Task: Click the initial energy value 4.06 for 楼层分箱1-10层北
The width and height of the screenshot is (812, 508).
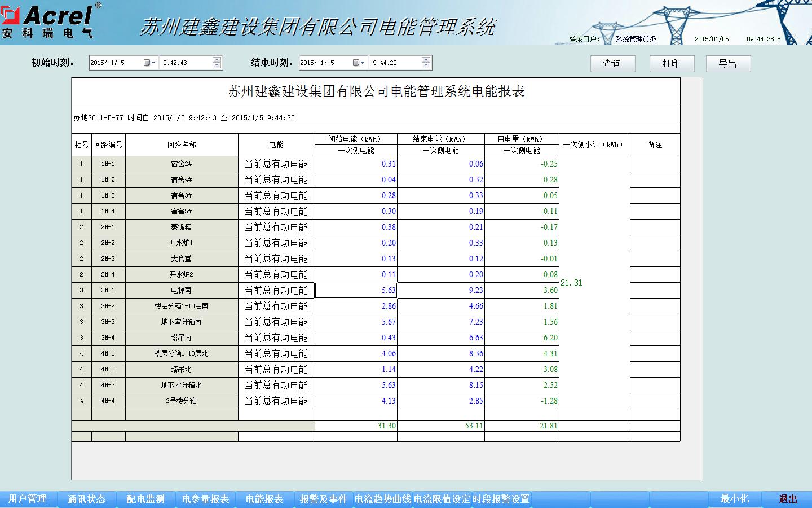Action: (356, 353)
